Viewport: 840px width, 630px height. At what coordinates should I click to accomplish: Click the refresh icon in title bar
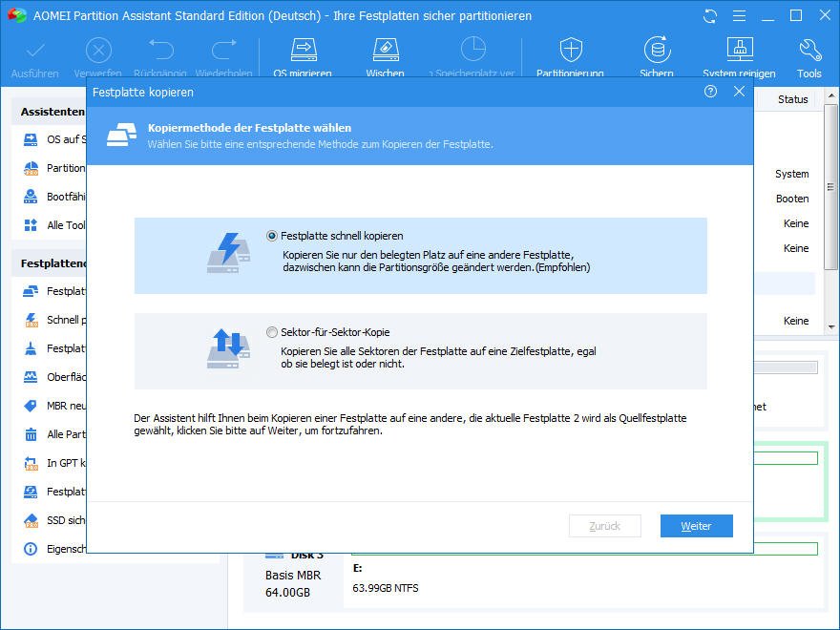click(710, 16)
